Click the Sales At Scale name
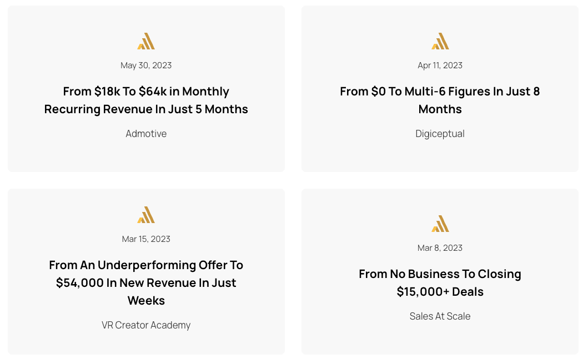 (x=440, y=316)
